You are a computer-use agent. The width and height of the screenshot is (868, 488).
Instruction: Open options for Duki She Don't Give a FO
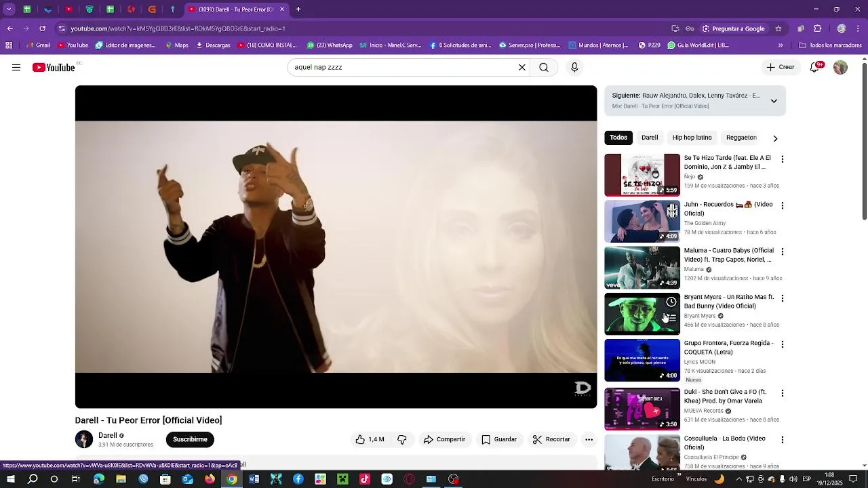click(x=783, y=393)
